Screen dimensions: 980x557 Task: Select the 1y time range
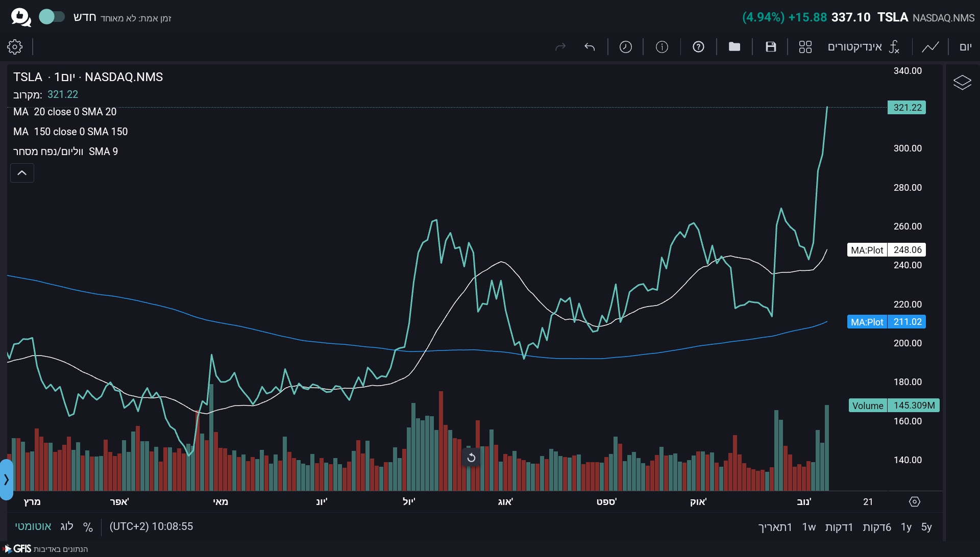[906, 527]
